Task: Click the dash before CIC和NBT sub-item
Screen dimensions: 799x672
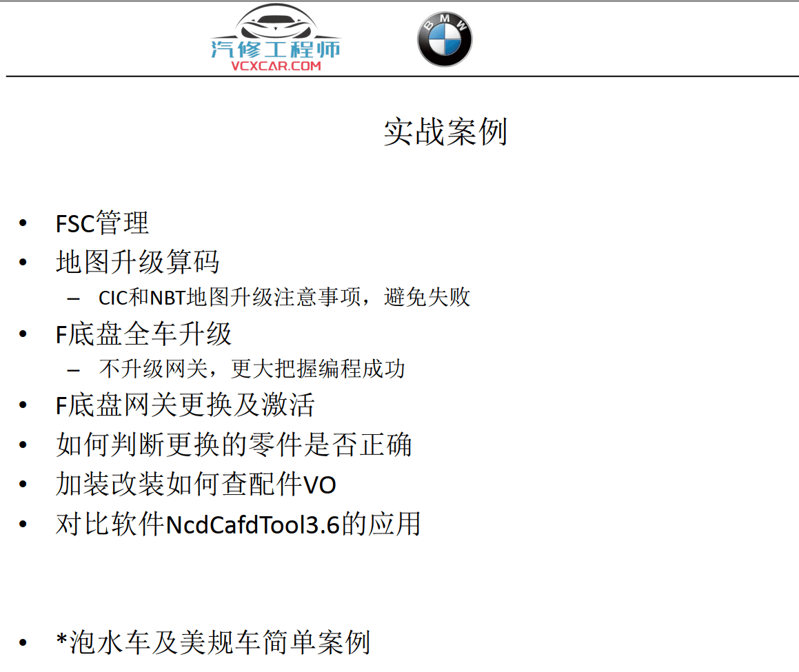Action: click(74, 298)
